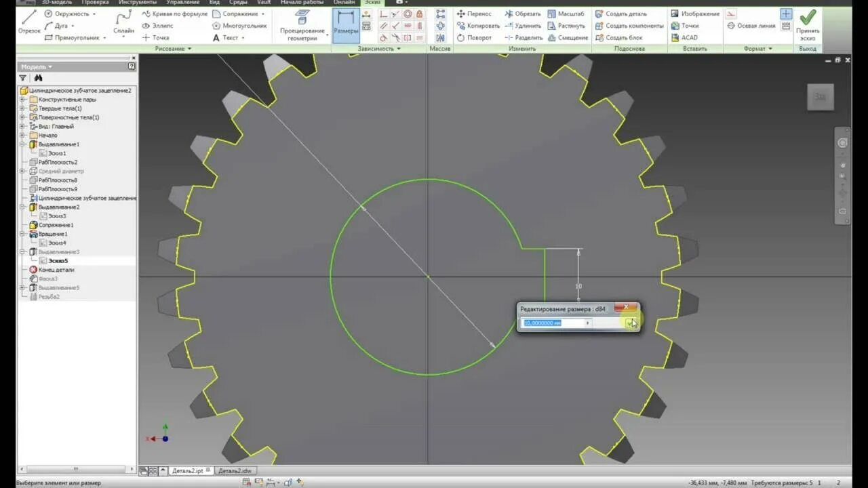Viewport: 868px width, 488px height.
Task: Open the Проверка ribbon tab
Action: click(x=95, y=3)
